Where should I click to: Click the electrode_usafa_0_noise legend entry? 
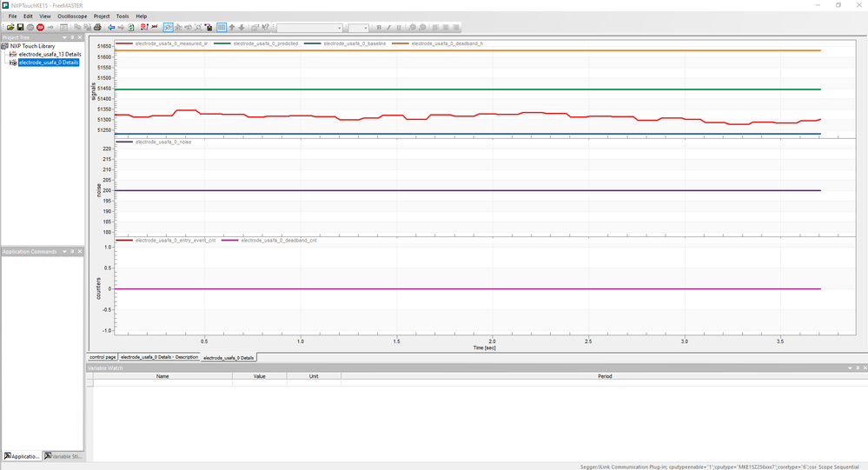[153, 142]
